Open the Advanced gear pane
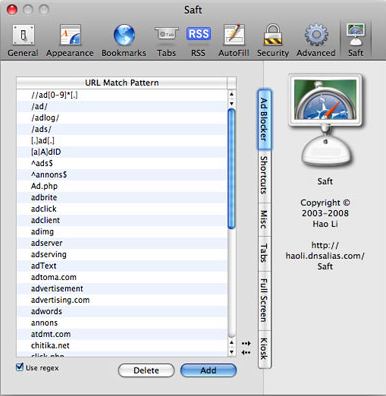 pos(316,40)
